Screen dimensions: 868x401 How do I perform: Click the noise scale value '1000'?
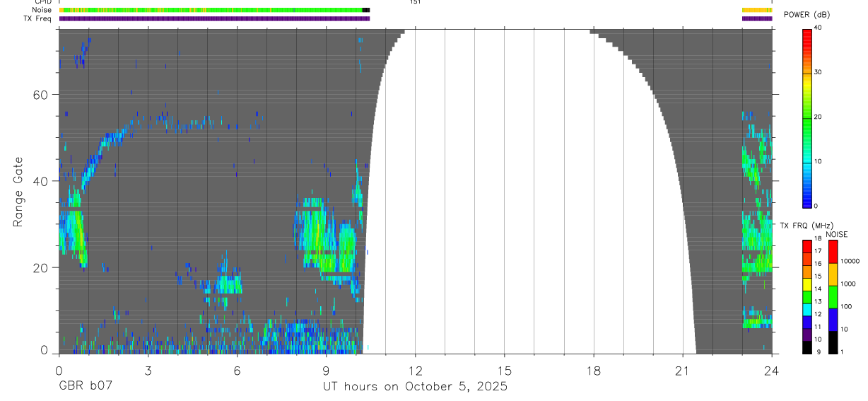[848, 284]
